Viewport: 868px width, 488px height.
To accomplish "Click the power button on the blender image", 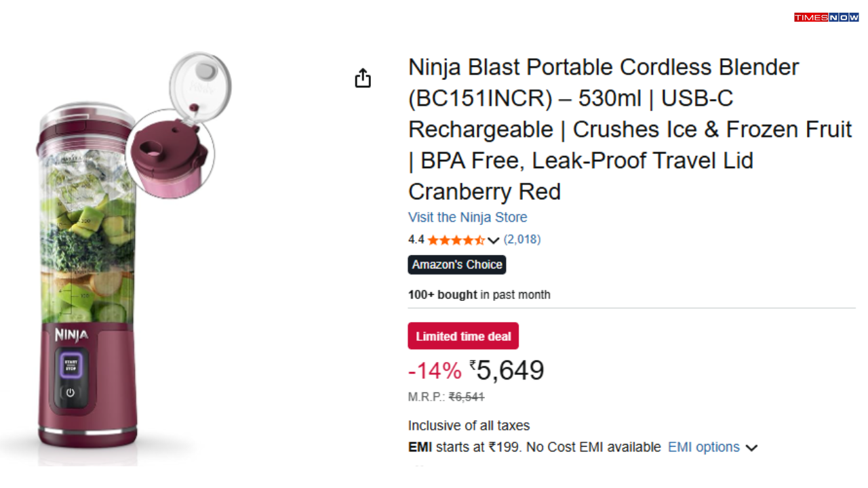I will (70, 392).
